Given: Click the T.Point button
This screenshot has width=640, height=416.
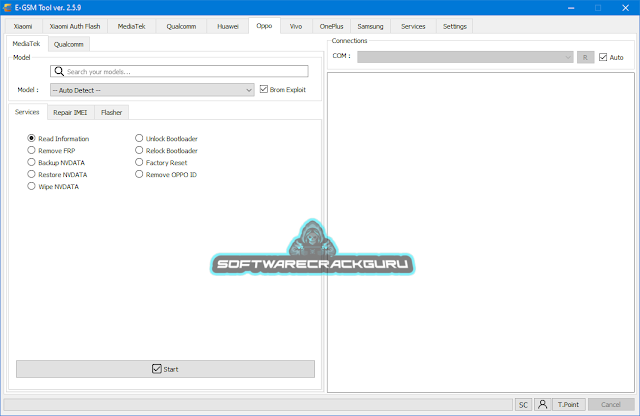Looking at the screenshot, I should pos(569,404).
